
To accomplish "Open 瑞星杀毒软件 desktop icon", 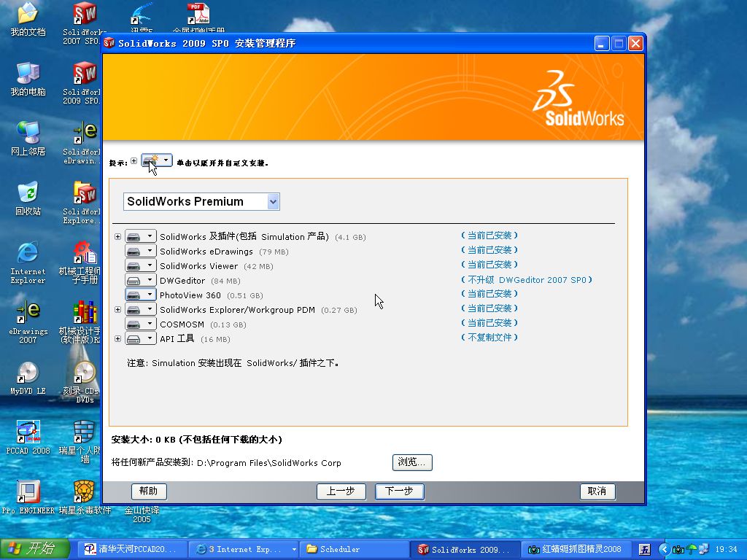I will tap(85, 497).
